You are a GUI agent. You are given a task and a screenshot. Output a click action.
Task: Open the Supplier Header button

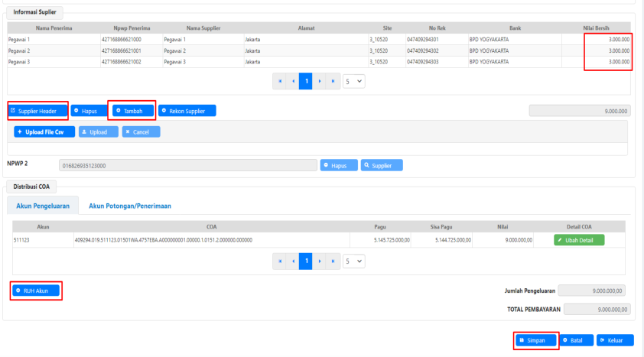pyautogui.click(x=38, y=111)
